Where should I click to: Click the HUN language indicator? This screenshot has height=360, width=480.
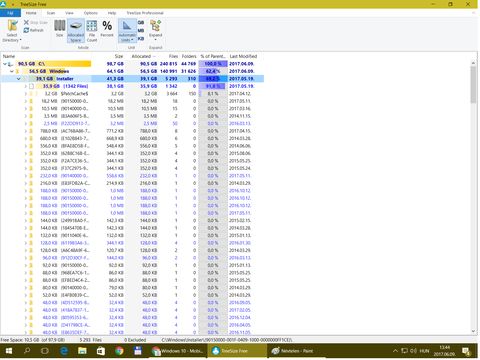424,351
